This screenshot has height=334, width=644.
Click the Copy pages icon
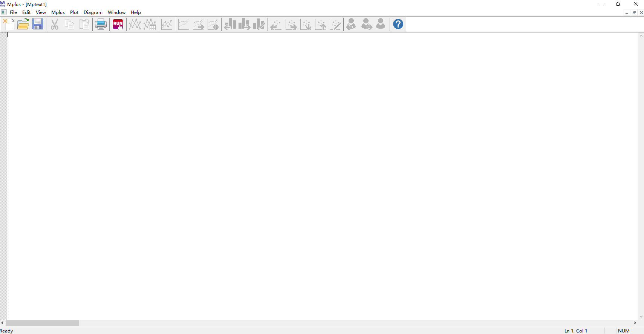[x=70, y=24]
